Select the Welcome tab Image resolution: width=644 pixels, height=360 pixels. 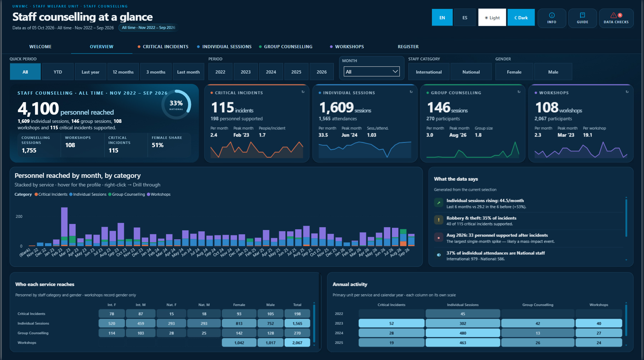point(40,47)
